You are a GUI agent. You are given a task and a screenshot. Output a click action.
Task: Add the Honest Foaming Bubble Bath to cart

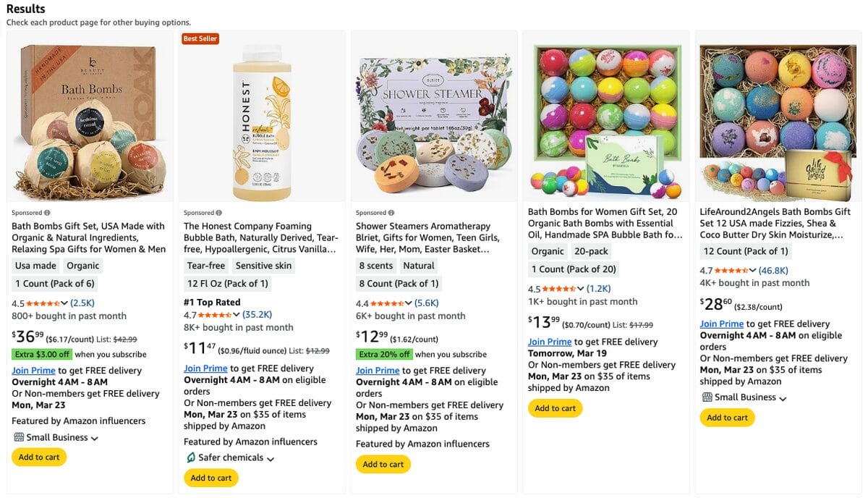point(210,478)
